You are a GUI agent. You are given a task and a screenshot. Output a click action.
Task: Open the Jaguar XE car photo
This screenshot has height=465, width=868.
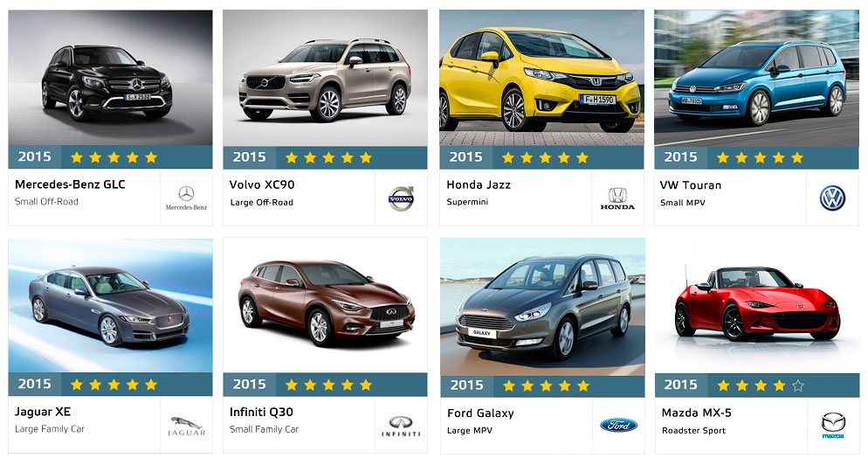pos(110,306)
